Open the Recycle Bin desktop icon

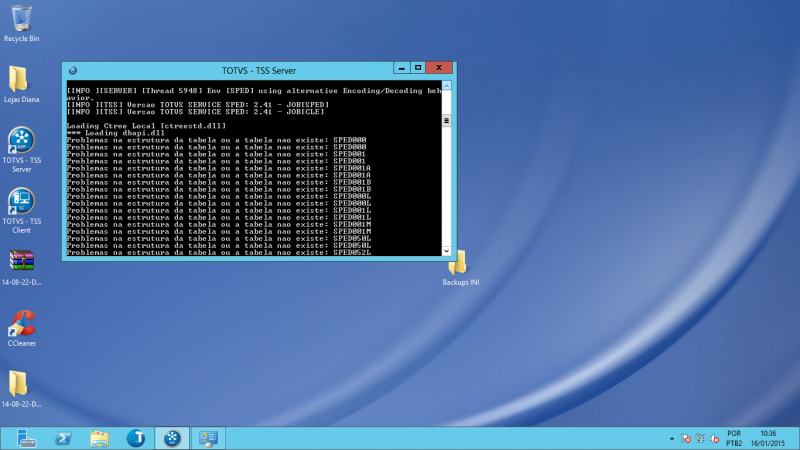tap(21, 23)
